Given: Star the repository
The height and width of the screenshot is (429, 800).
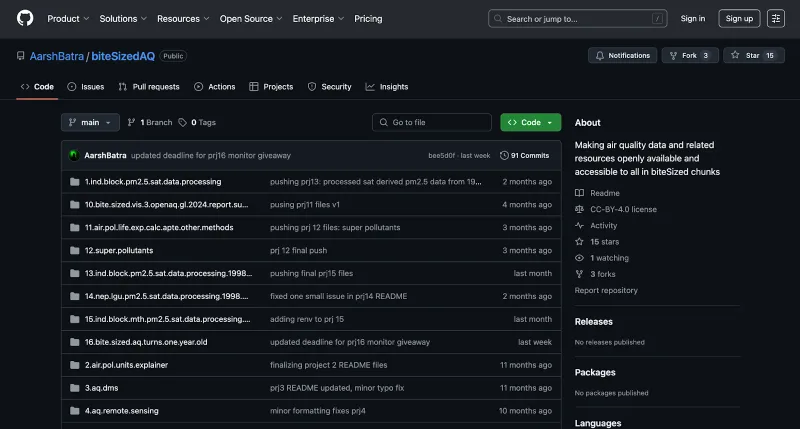Looking at the screenshot, I should (754, 55).
